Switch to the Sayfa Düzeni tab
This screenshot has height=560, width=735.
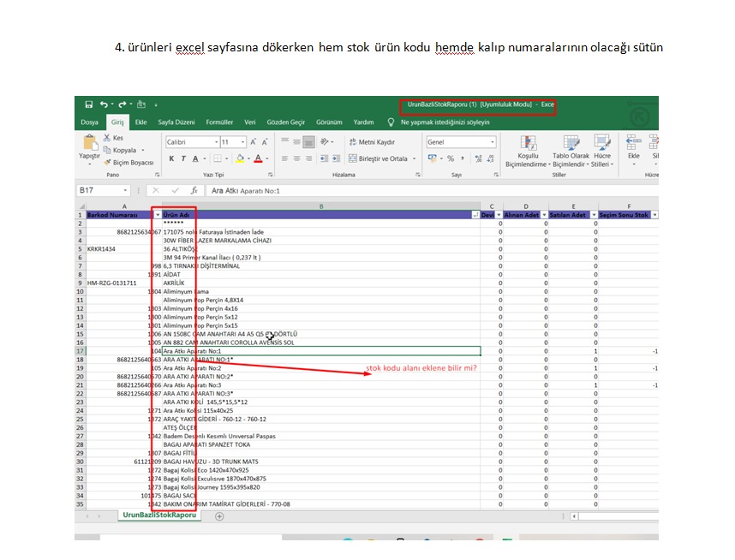[x=176, y=122]
